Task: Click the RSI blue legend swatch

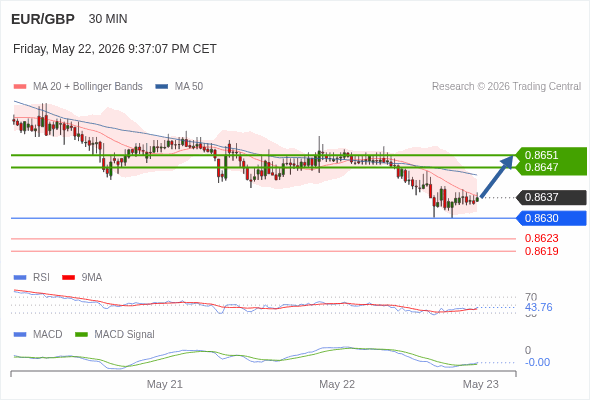Action: [20, 278]
